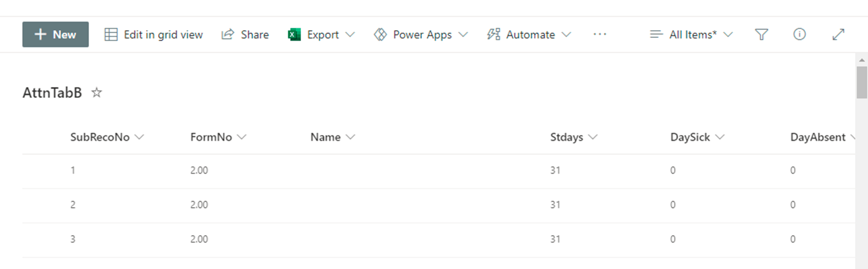Click the Automate flow icon
Screen dimensions: 868x269
494,34
